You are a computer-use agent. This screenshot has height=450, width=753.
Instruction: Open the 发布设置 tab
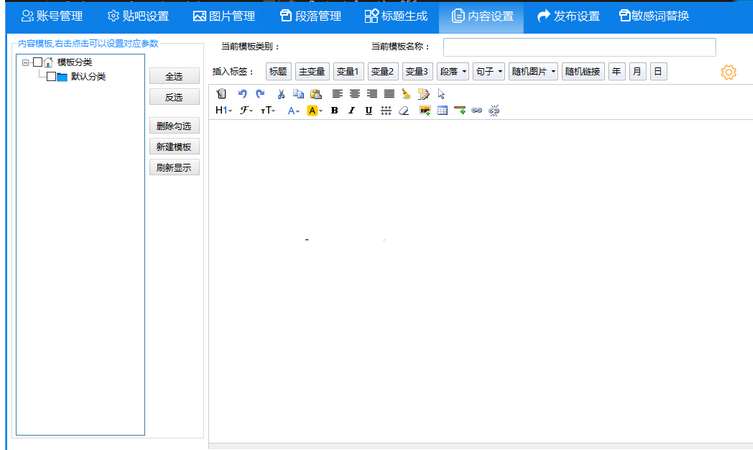click(x=568, y=16)
